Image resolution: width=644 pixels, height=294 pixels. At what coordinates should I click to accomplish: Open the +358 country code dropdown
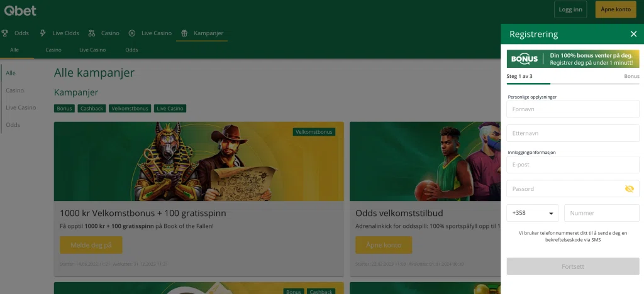532,213
